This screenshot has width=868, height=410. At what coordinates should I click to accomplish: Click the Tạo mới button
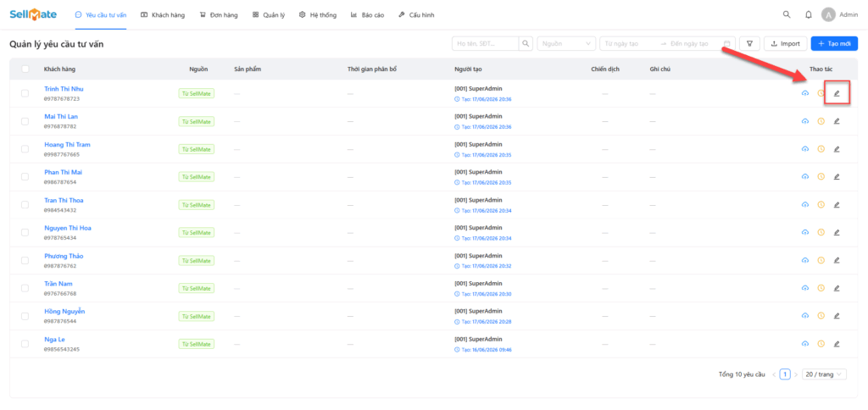834,44
